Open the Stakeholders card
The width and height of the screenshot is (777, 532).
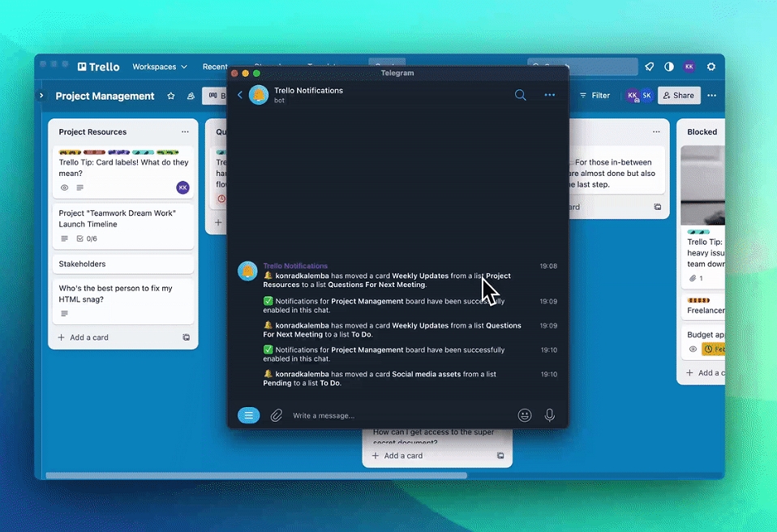(123, 264)
